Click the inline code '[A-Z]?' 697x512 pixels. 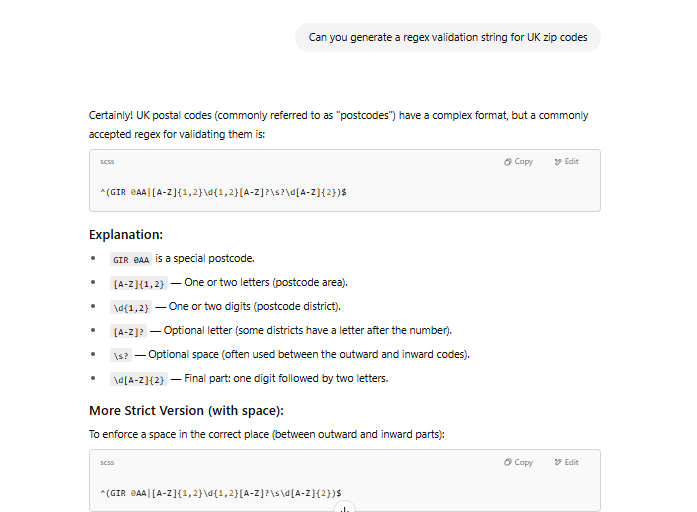point(129,331)
